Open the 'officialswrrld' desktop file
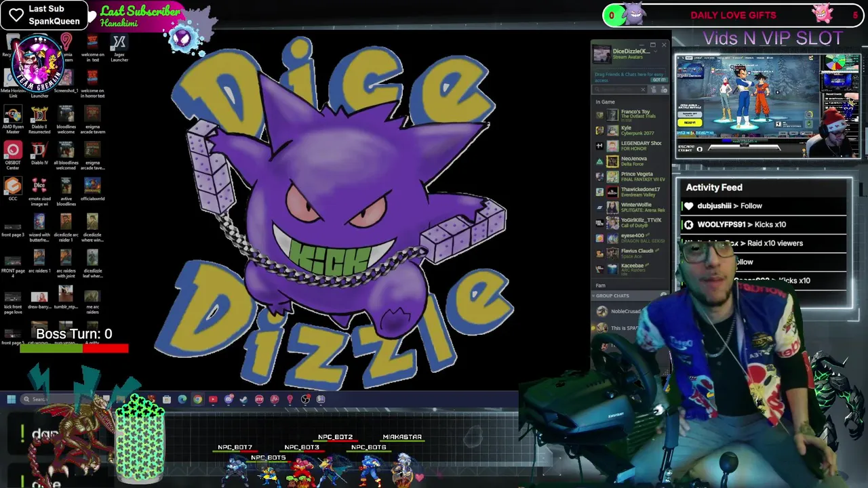Image resolution: width=868 pixels, height=488 pixels. (x=92, y=189)
